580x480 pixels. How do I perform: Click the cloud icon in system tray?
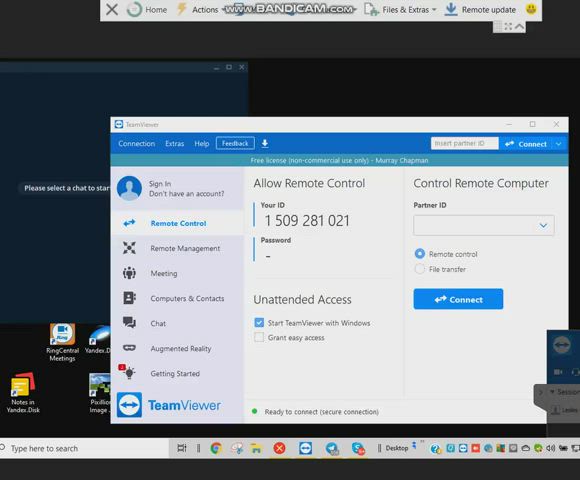[526, 448]
